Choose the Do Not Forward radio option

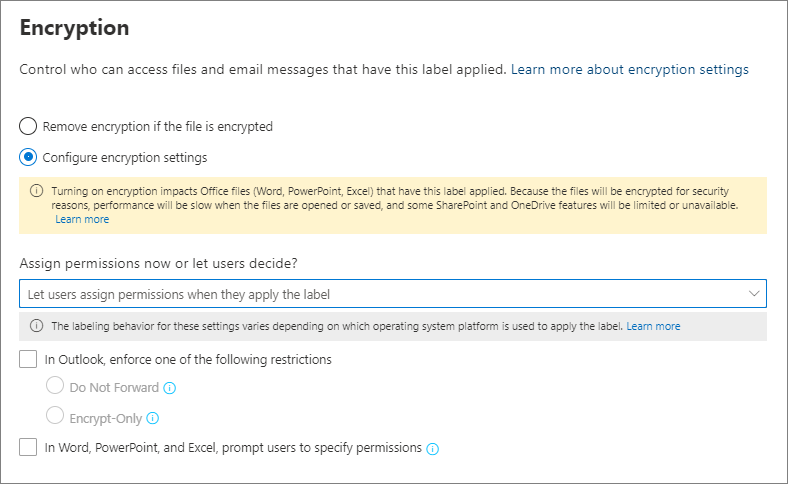(x=55, y=385)
